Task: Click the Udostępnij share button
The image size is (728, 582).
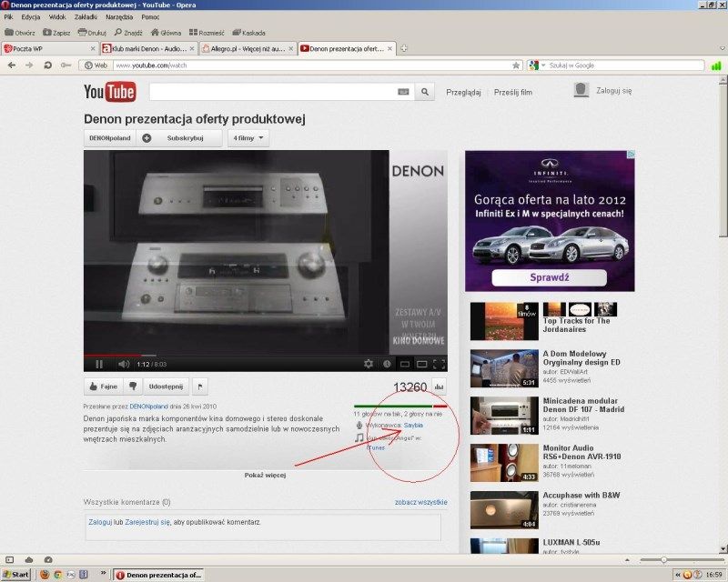Action: [x=166, y=386]
